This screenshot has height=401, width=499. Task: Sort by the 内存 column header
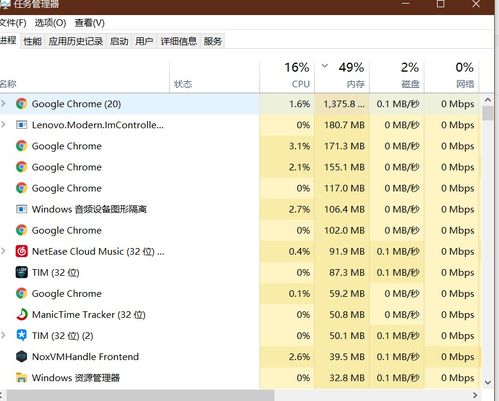coord(342,76)
